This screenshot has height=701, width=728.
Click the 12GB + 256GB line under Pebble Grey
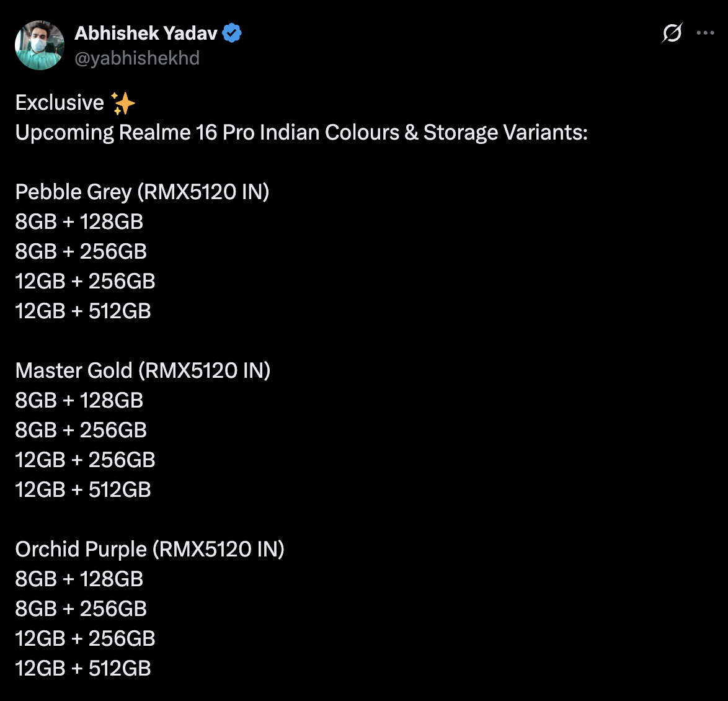[x=85, y=281]
